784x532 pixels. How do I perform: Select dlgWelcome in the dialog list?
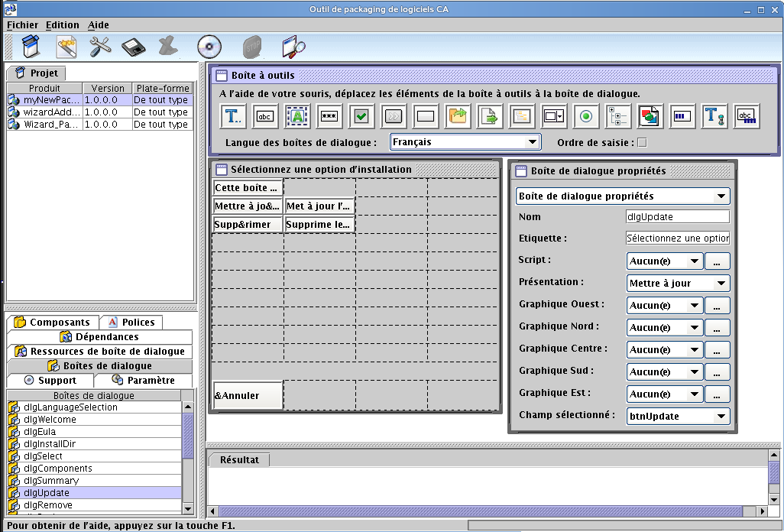pos(50,420)
